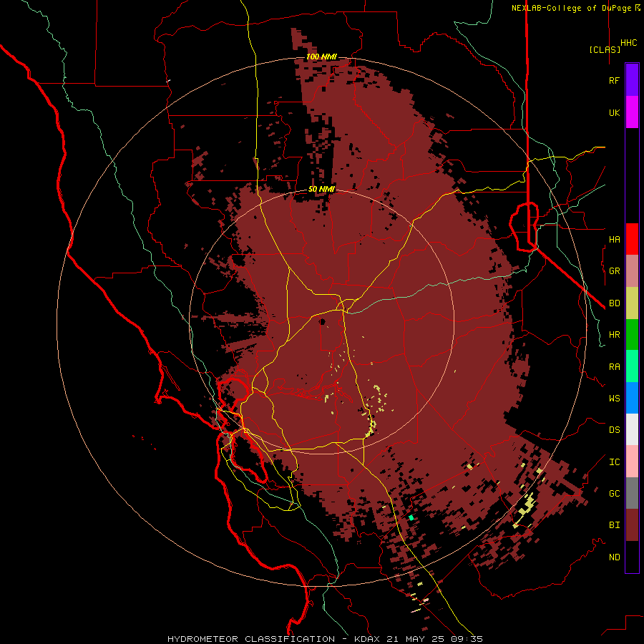Click the GC gray legend swatch
Screen dimensions: 644x644
click(632, 493)
